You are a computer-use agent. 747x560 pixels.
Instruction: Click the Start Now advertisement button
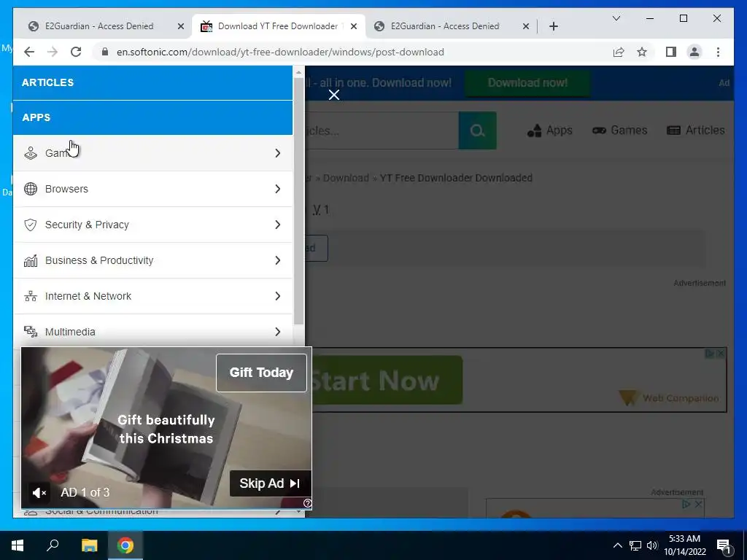pos(387,381)
